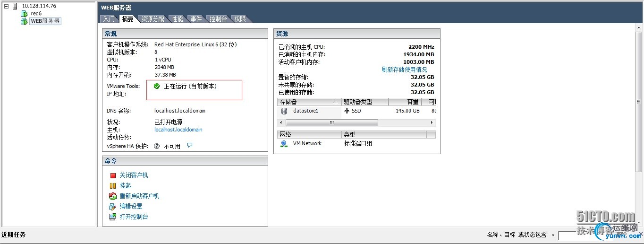This screenshot has width=644, height=244.
Task: Click the 已打开电源 power state text
Action: 169,122
